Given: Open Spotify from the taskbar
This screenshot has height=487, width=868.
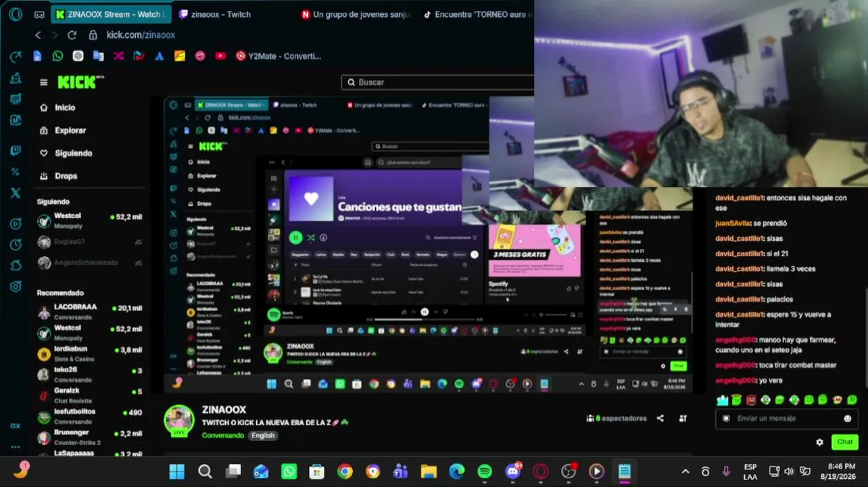Looking at the screenshot, I should (x=485, y=471).
